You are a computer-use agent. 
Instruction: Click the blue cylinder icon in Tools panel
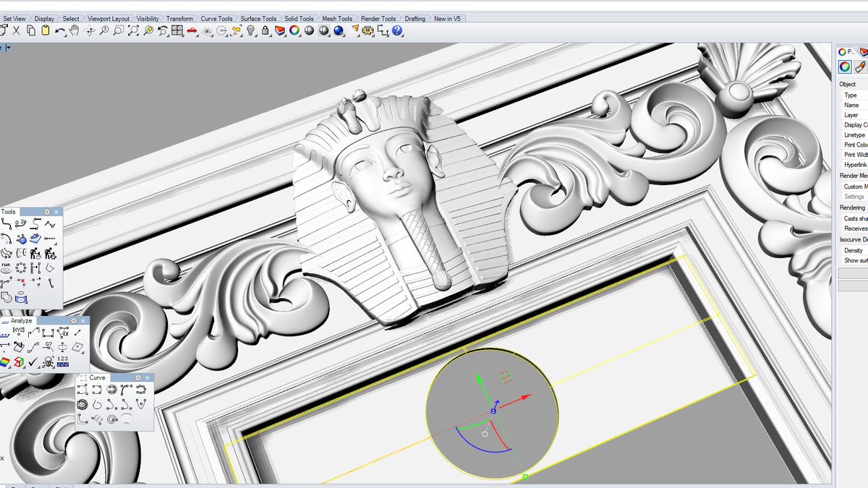pyautogui.click(x=21, y=299)
